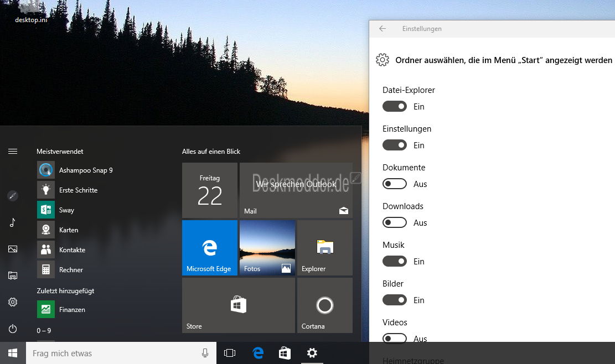615x364 pixels.
Task: Launch the Rechner calculator icon
Action: (x=46, y=269)
